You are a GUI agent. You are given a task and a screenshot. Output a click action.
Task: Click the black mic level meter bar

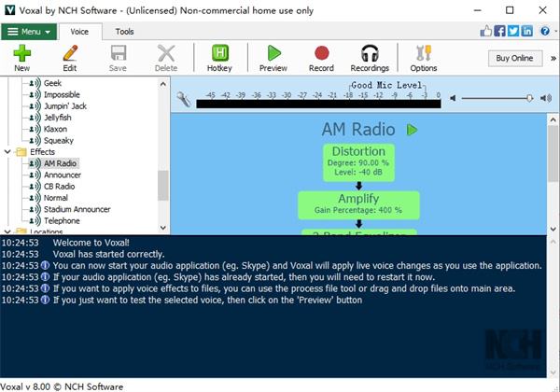tap(318, 104)
